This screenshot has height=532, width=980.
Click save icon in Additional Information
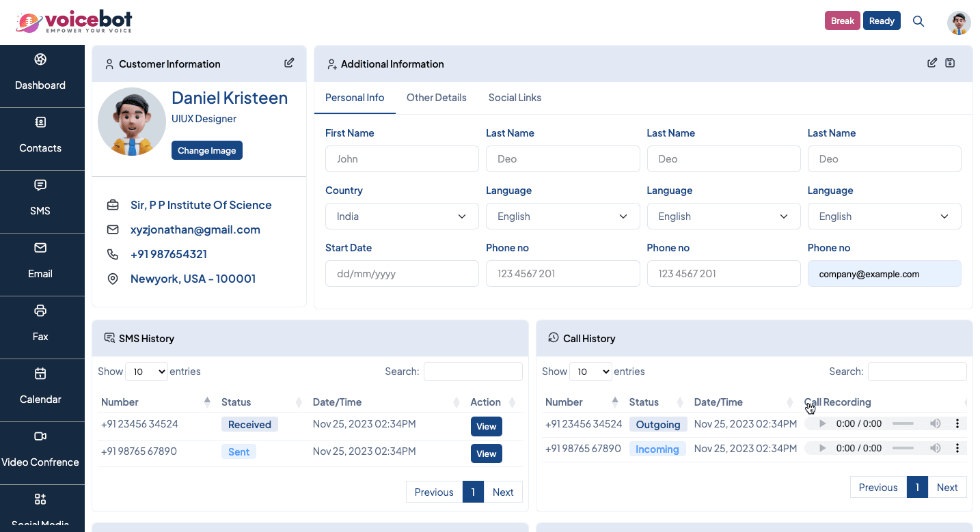click(950, 63)
